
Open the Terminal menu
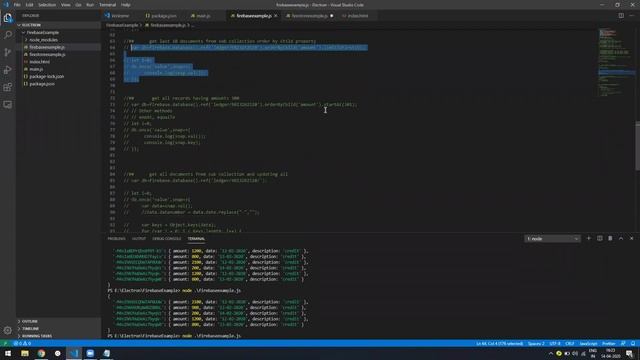coord(107,5)
